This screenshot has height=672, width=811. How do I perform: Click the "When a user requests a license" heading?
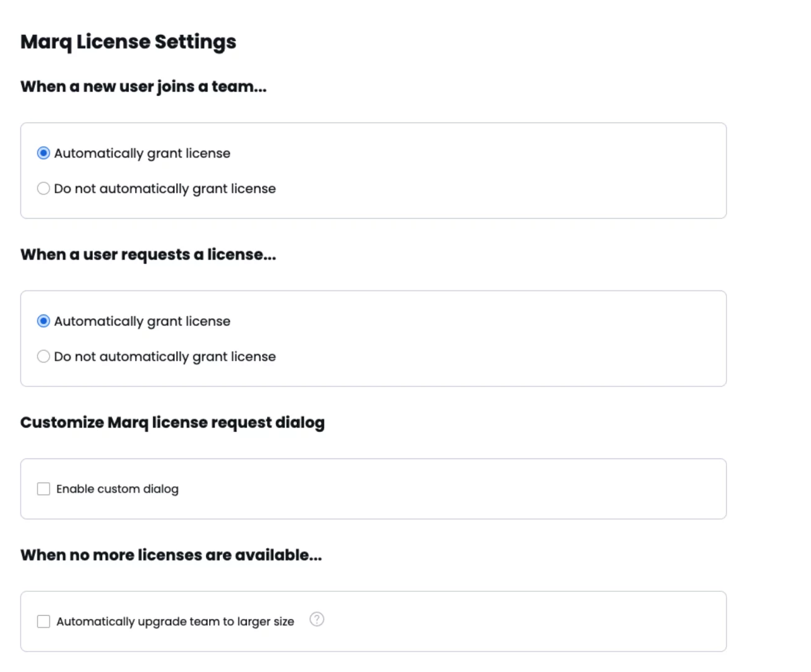(x=148, y=254)
